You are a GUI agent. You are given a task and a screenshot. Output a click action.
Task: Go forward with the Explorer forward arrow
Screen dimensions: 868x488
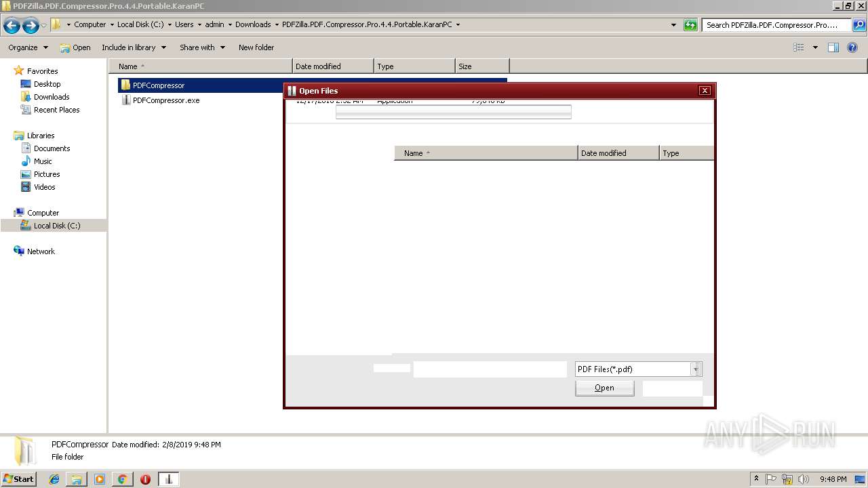pyautogui.click(x=31, y=26)
